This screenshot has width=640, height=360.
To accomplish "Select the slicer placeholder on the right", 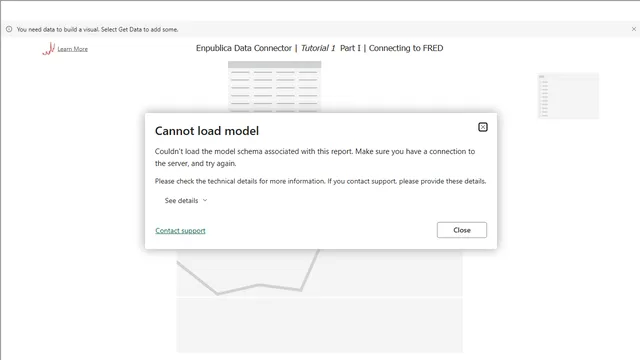I will coord(568,96).
